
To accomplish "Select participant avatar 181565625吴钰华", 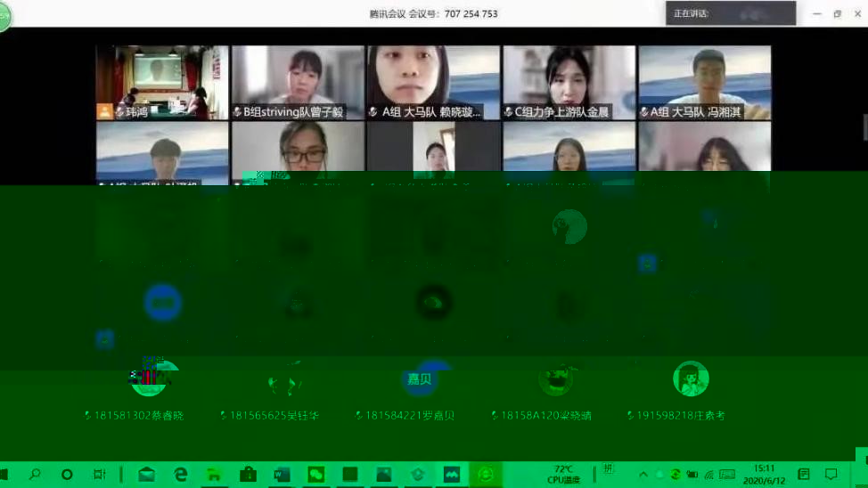I will tap(284, 380).
